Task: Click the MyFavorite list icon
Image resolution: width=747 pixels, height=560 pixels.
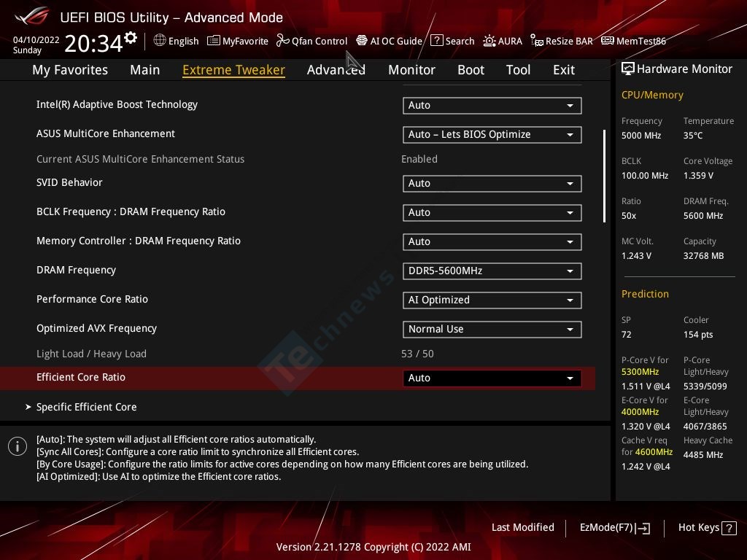Action: [214, 41]
